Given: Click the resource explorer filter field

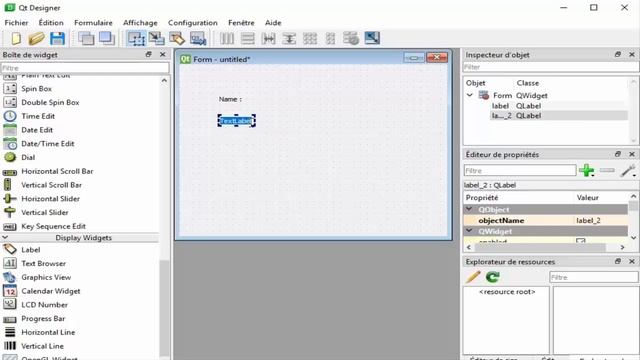Looking at the screenshot, I should [x=594, y=277].
